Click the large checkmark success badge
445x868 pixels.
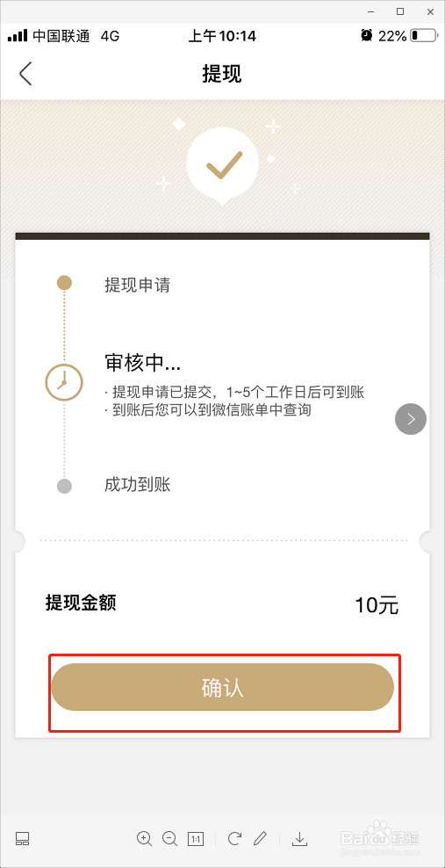(223, 163)
